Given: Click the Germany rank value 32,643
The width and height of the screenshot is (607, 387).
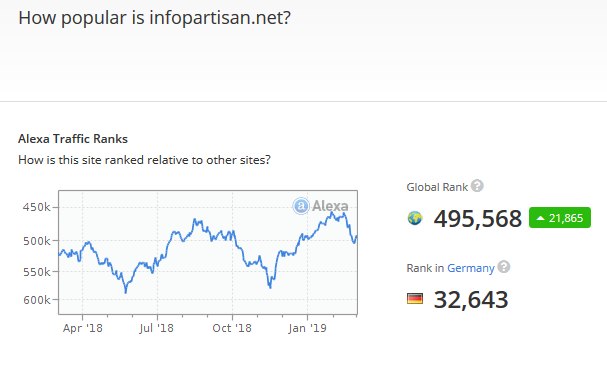Looking at the screenshot, I should pyautogui.click(x=471, y=300).
